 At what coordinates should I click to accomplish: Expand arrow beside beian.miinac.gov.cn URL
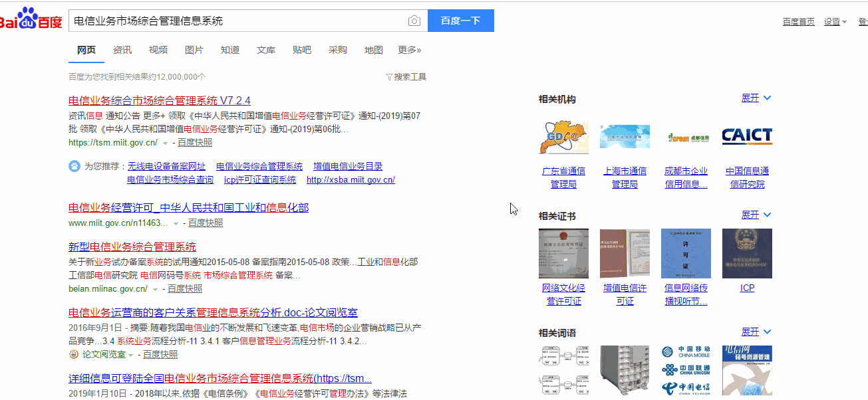pyautogui.click(x=155, y=290)
